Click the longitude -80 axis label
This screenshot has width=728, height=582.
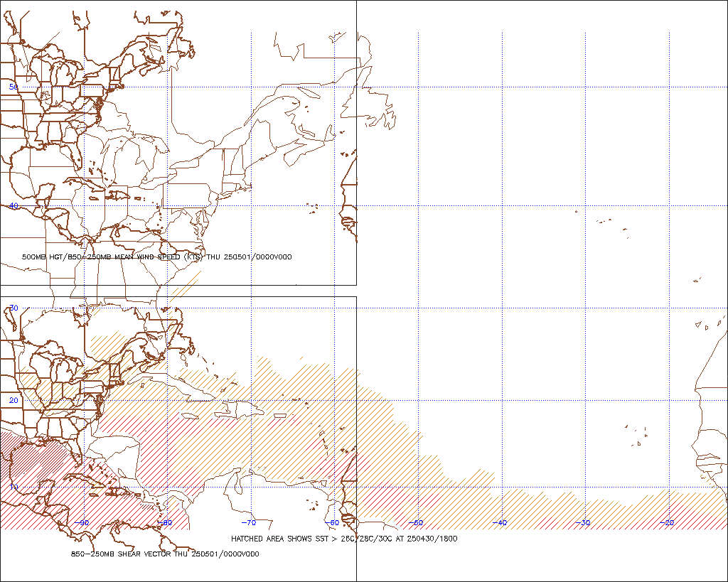[x=165, y=522]
